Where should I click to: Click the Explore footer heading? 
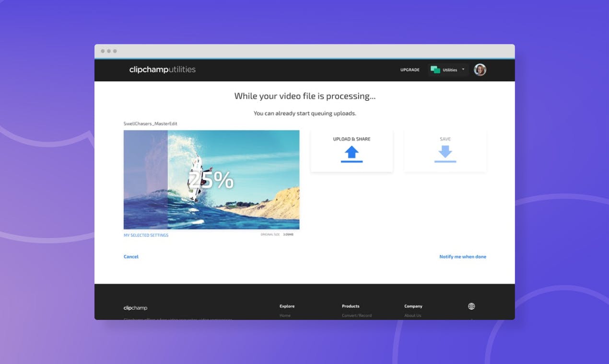click(287, 306)
